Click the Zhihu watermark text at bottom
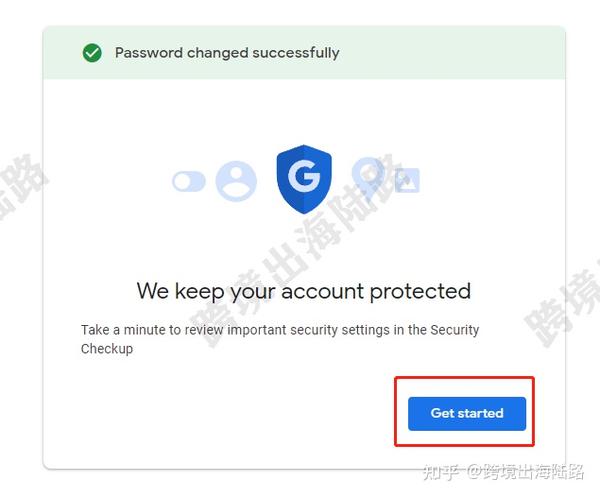600x497 pixels. (504, 472)
